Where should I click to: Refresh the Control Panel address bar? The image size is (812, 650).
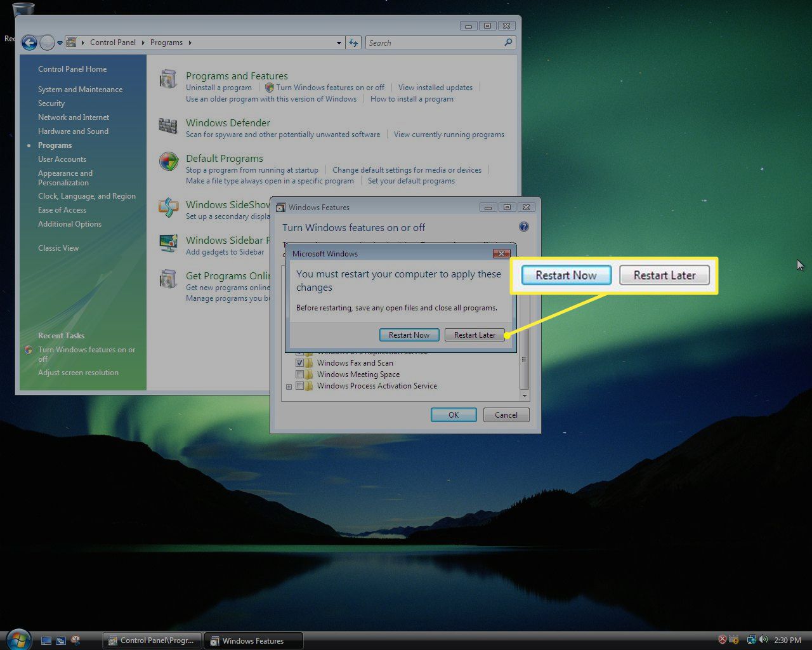click(354, 43)
